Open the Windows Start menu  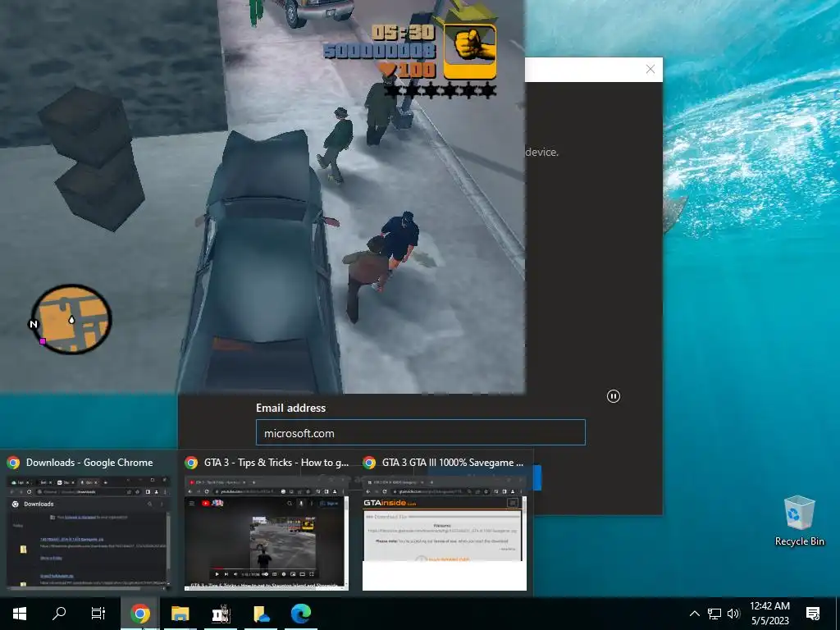(x=20, y=614)
